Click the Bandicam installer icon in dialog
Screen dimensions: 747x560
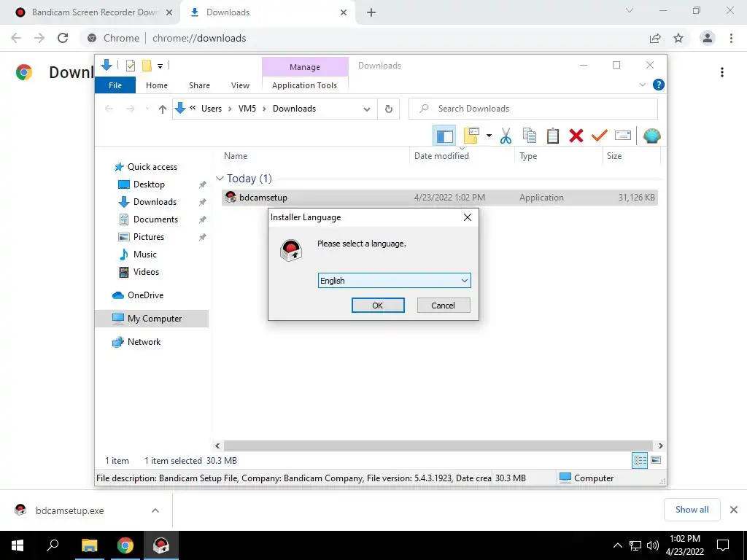[291, 251]
